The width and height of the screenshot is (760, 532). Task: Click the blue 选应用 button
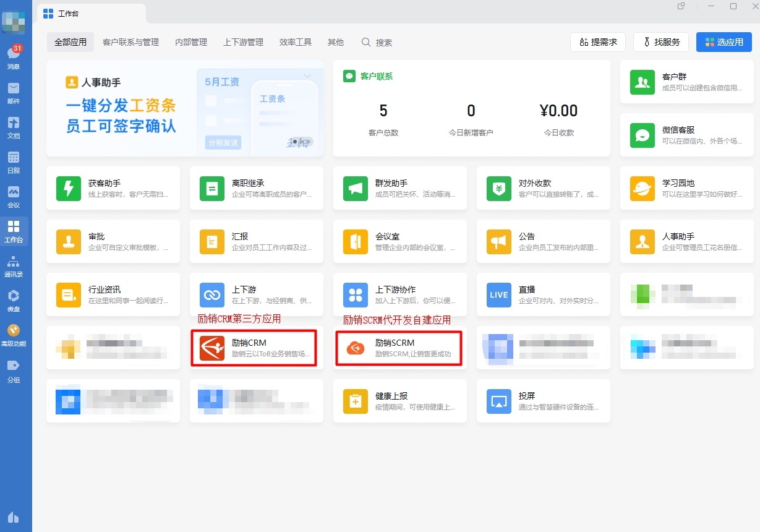[724, 42]
